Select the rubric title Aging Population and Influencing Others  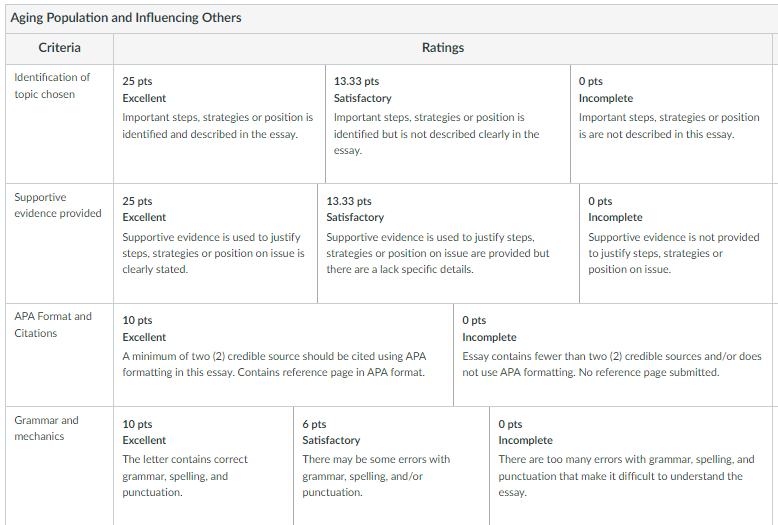(x=126, y=18)
